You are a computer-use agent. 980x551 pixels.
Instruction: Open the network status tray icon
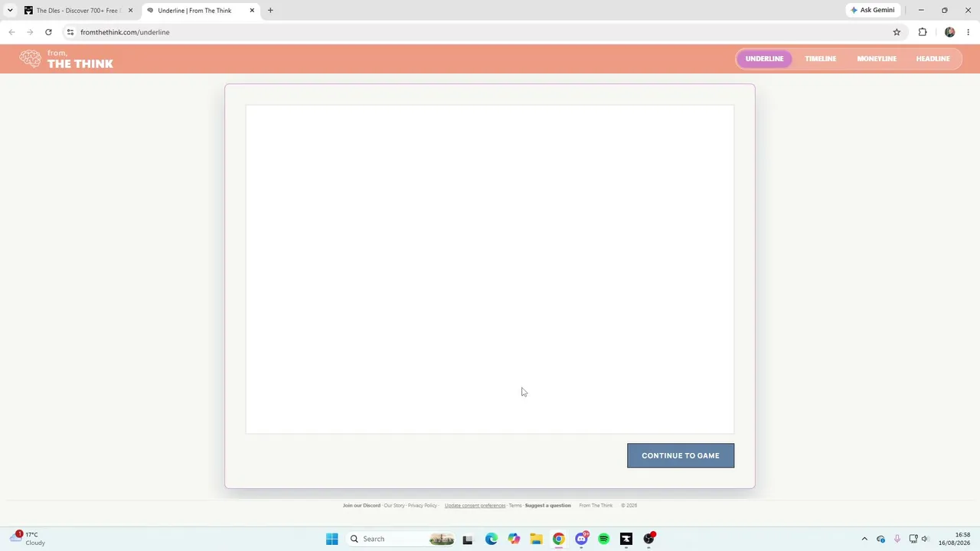[x=913, y=539]
